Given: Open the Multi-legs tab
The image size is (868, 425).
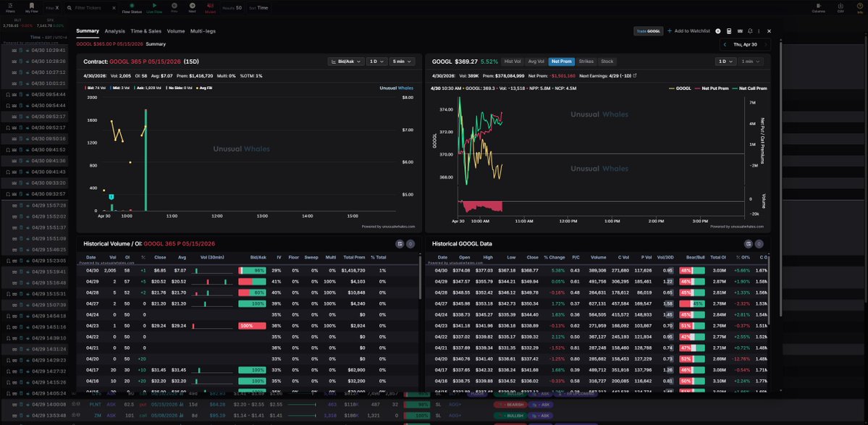Looking at the screenshot, I should (203, 32).
